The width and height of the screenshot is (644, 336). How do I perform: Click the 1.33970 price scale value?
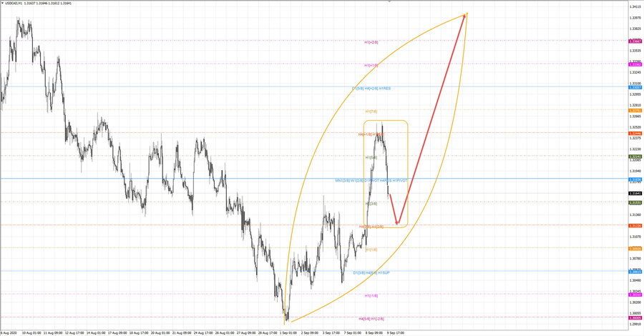pyautogui.click(x=636, y=18)
